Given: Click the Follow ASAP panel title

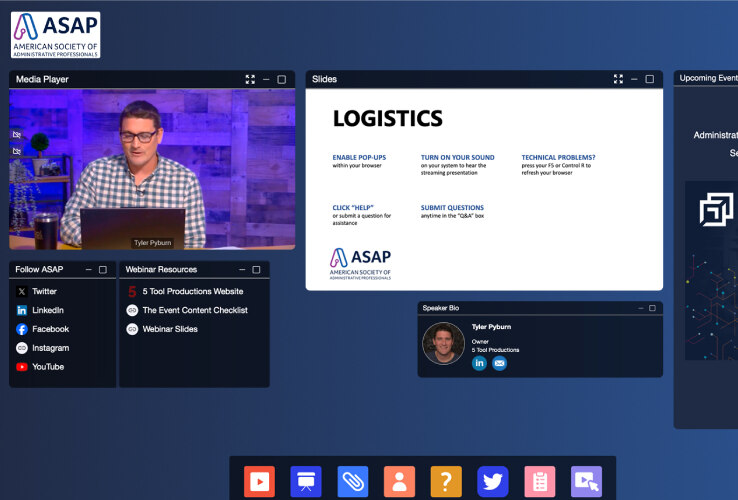Looking at the screenshot, I should tap(39, 269).
